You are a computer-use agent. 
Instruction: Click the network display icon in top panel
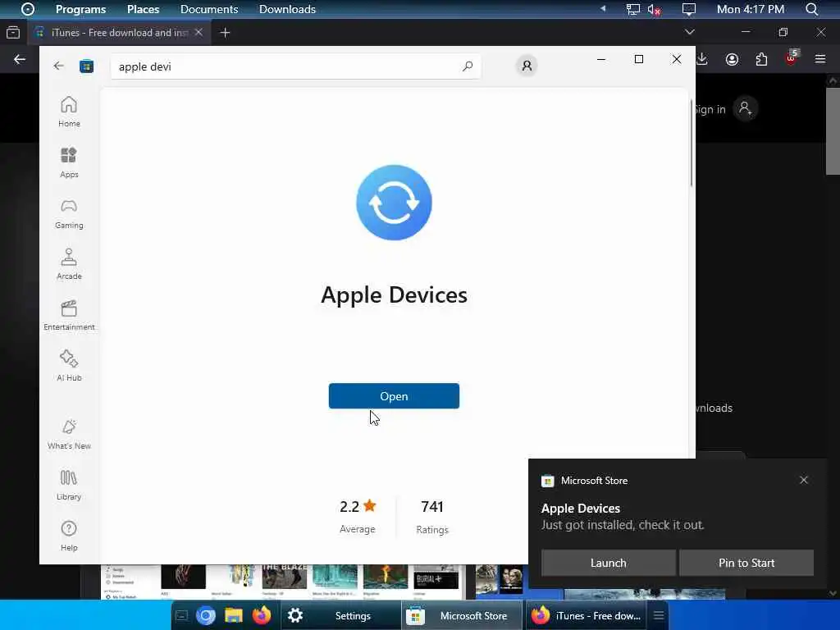[x=632, y=9]
